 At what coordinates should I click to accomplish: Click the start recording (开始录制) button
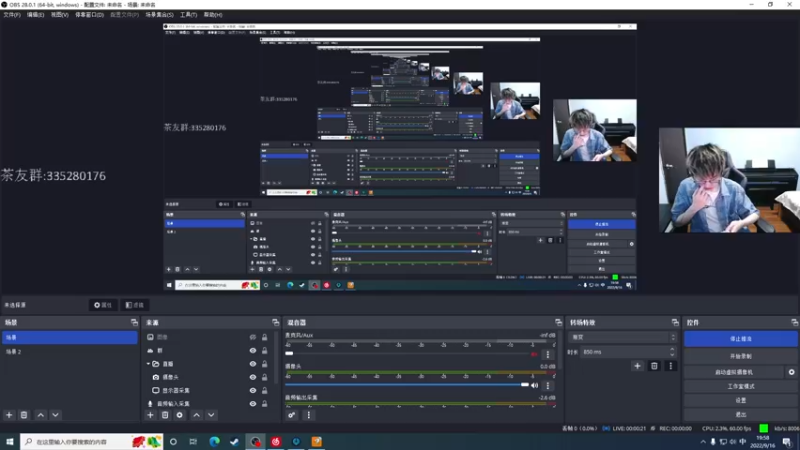tap(741, 356)
